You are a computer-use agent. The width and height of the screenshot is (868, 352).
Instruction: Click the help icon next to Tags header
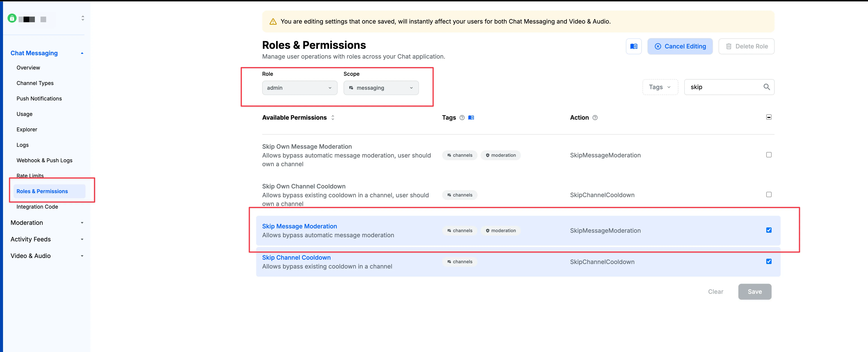[x=462, y=118]
